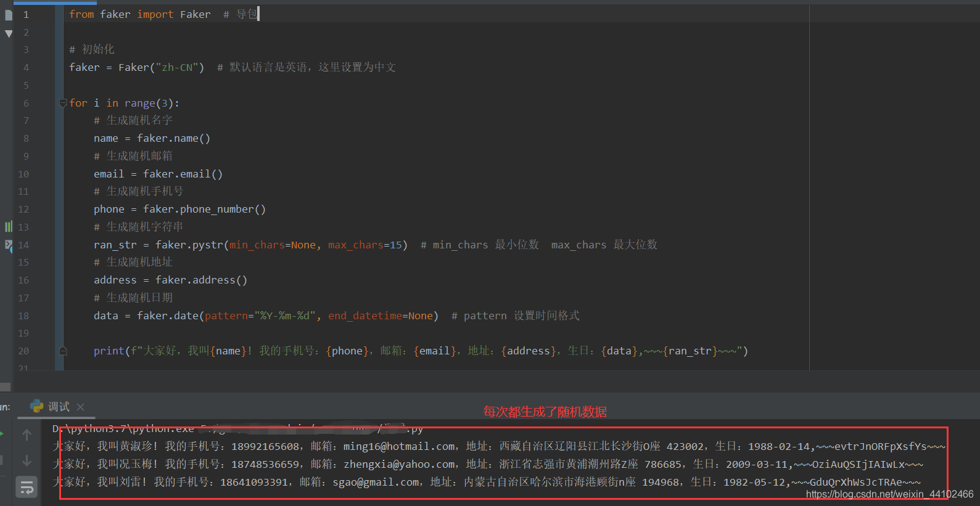Click the fold end marker beside the print line
Viewport: 980px width, 506px height.
[63, 351]
